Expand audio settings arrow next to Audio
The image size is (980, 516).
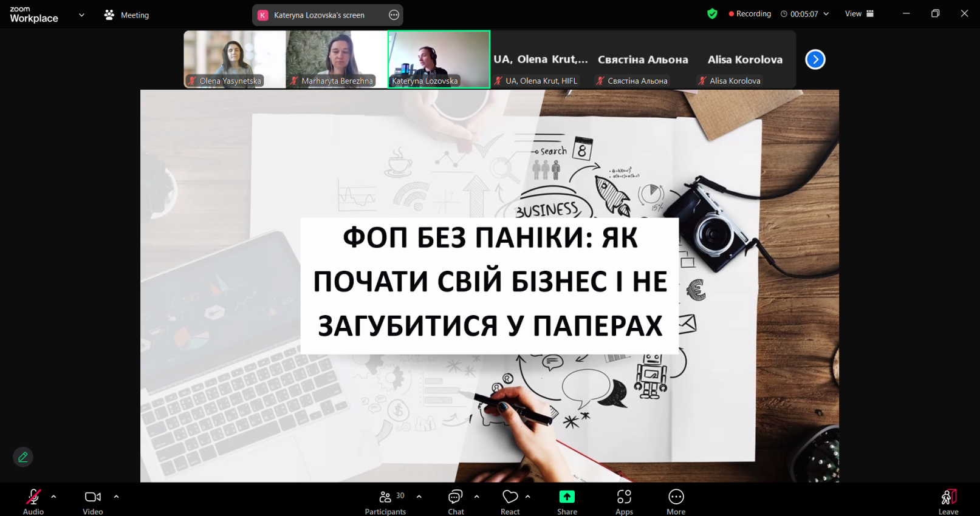(54, 497)
